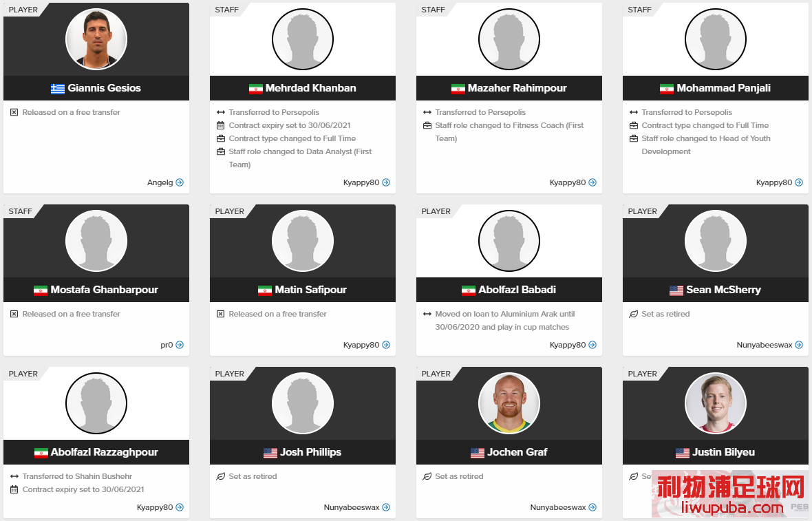Select Matin Safipour player name
The height and width of the screenshot is (521, 812).
311,290
